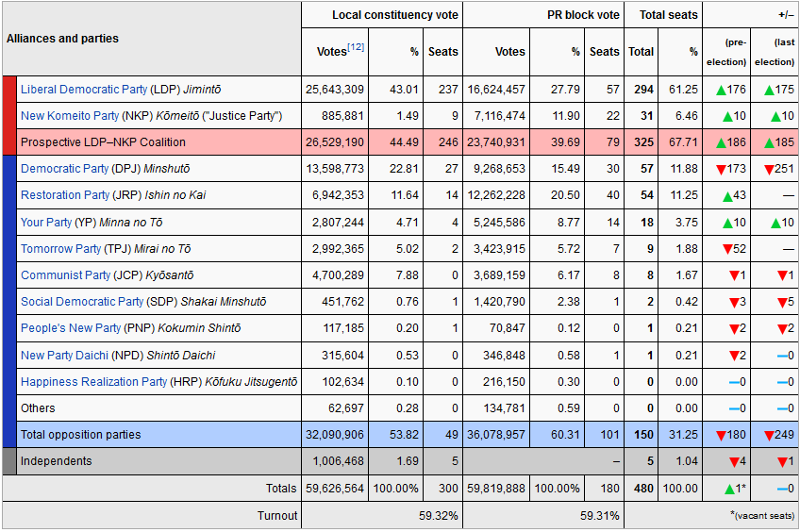Select the NKP PR votes 7,116,474
The image size is (800, 532).
pos(499,116)
